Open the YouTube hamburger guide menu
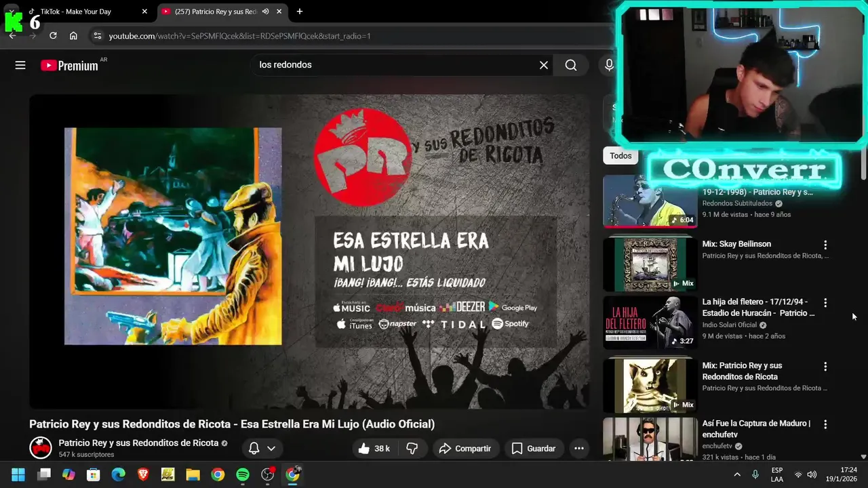Image resolution: width=868 pixels, height=488 pixels. click(20, 65)
